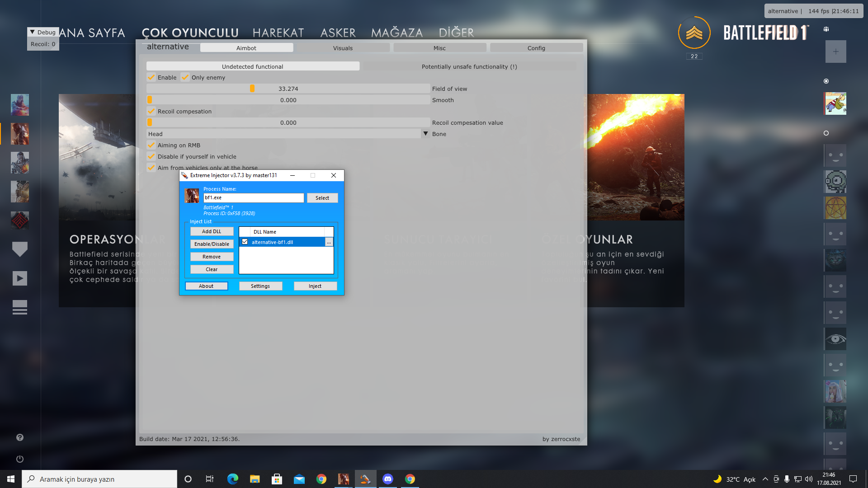Click the Add DLL button
868x488 pixels.
pos(212,231)
